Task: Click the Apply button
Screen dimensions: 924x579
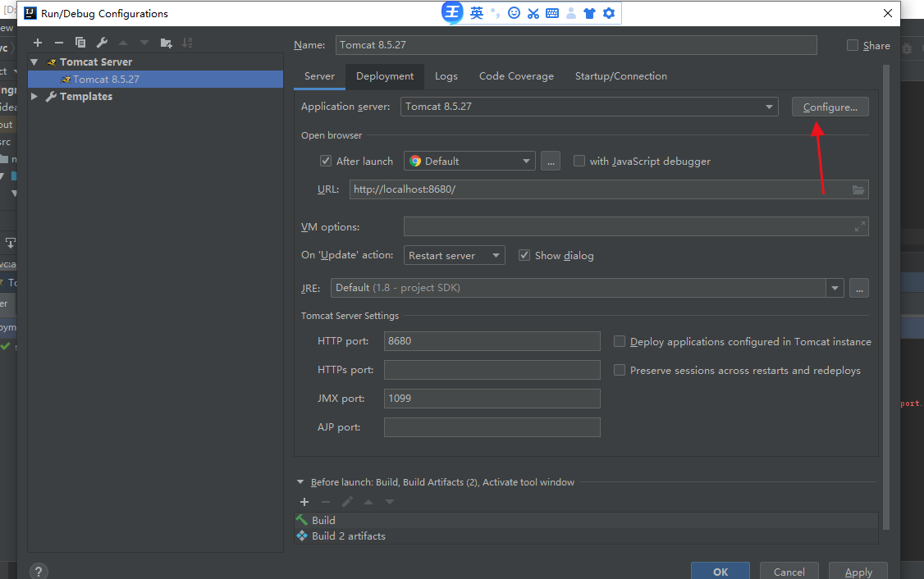Action: coord(858,572)
